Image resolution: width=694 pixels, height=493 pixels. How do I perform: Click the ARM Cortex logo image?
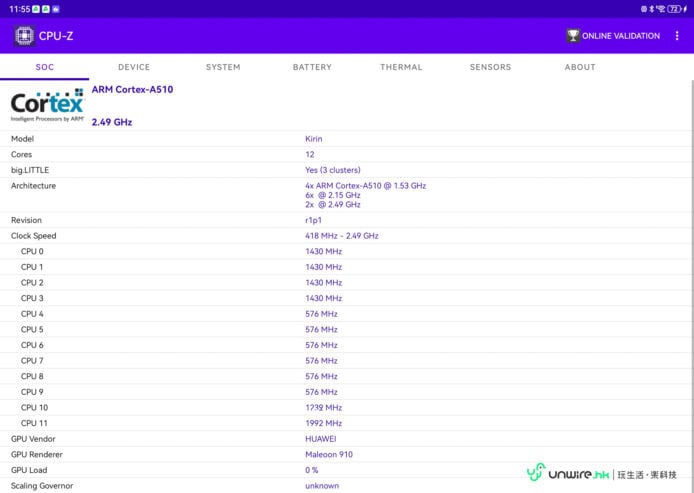47,105
